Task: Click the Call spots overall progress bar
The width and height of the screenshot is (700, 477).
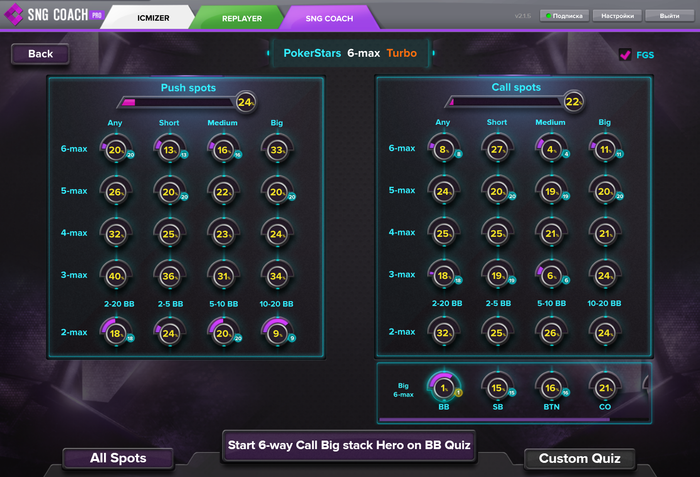Action: 505,102
